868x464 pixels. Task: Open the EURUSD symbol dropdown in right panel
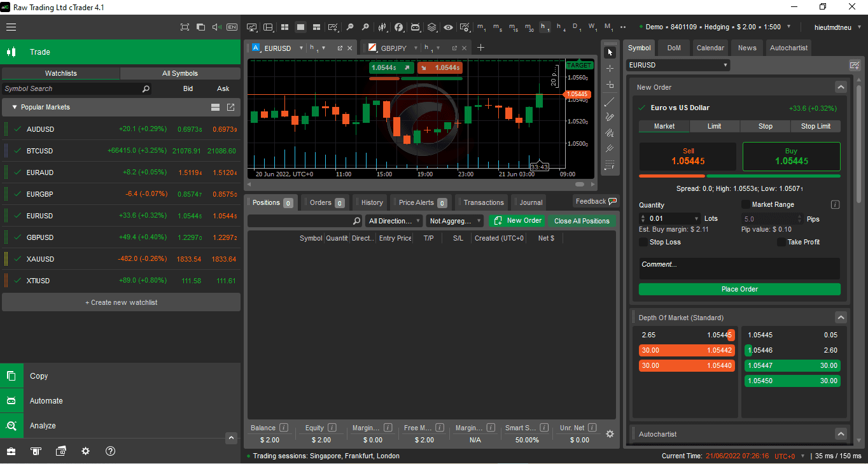click(678, 65)
